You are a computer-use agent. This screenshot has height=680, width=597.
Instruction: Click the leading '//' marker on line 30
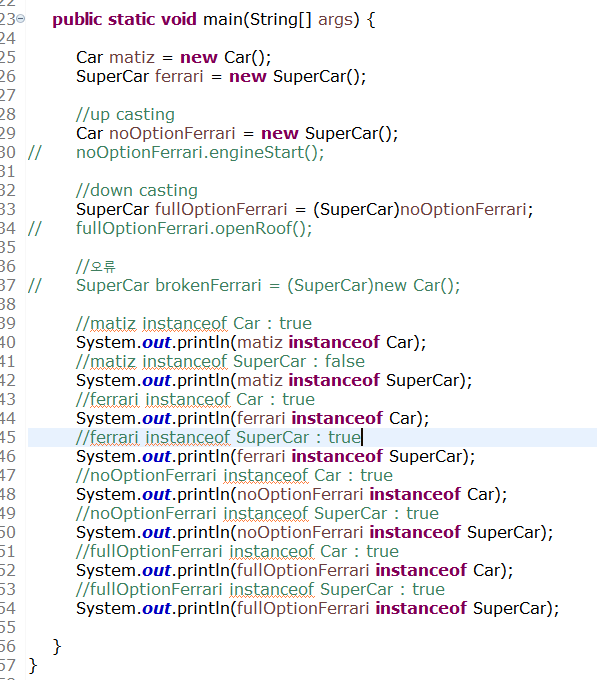point(35,153)
